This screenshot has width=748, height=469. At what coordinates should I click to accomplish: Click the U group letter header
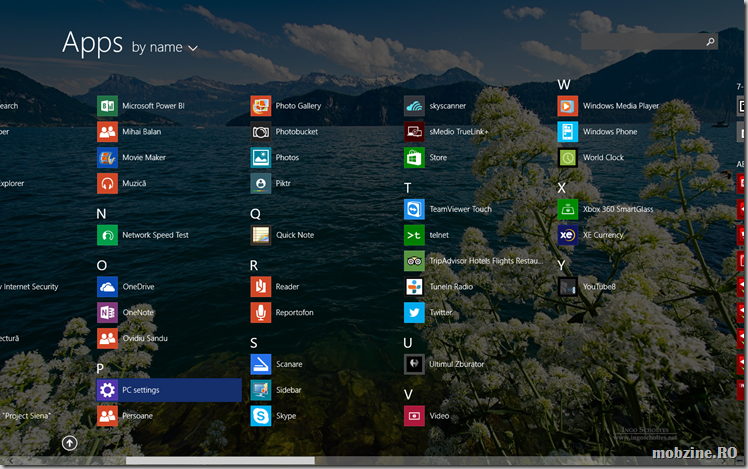(408, 343)
